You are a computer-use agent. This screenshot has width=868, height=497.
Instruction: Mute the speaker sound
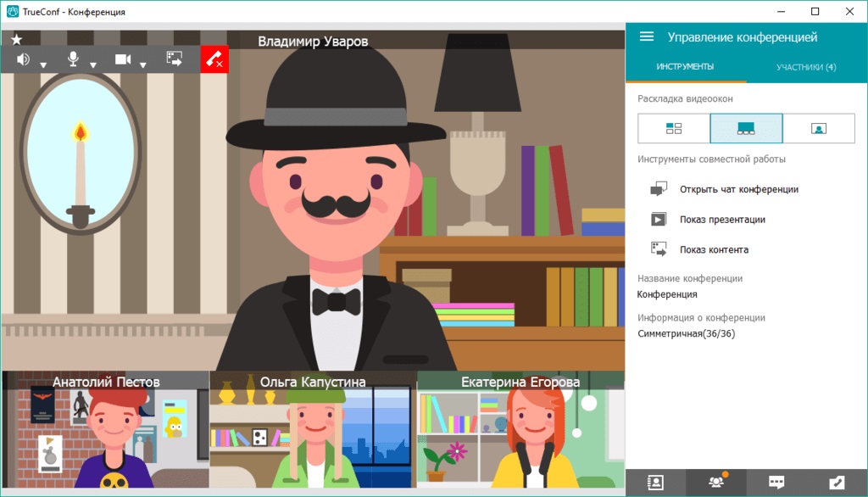pyautogui.click(x=23, y=59)
